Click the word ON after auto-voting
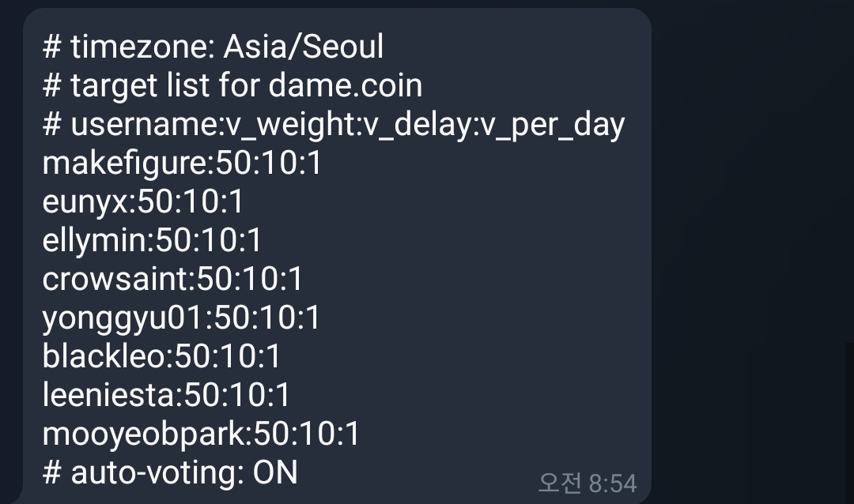 coord(275,473)
